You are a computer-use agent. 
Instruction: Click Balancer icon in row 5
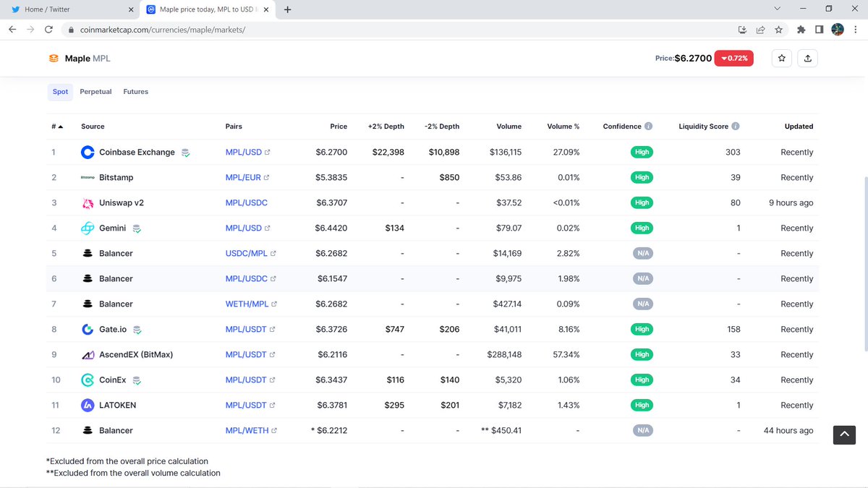(x=88, y=254)
